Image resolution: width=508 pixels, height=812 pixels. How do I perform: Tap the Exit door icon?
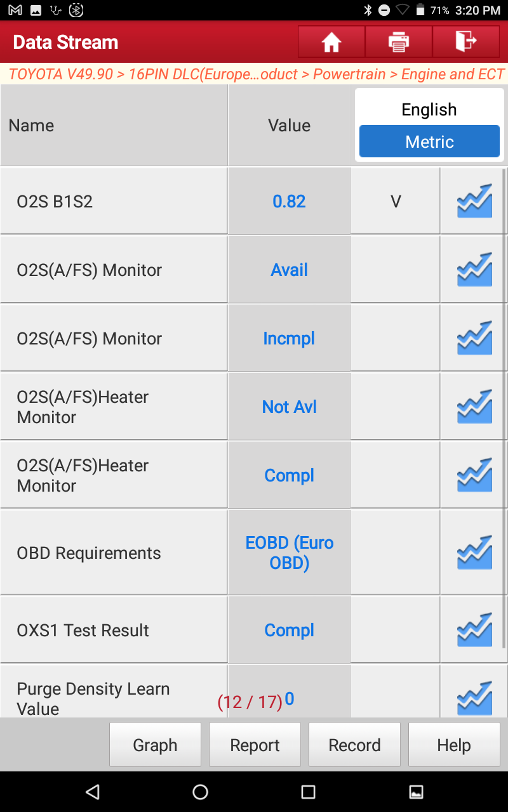(x=466, y=43)
